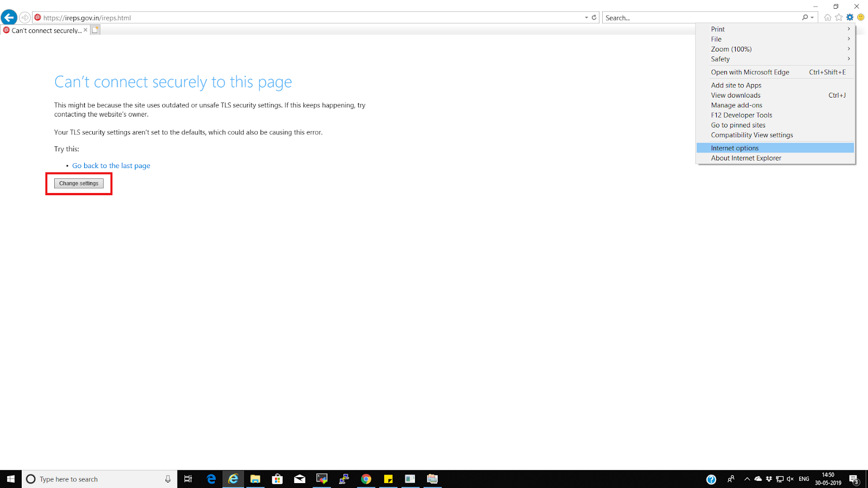Click the blue help question mark tray icon
This screenshot has width=868, height=488.
coord(711,479)
